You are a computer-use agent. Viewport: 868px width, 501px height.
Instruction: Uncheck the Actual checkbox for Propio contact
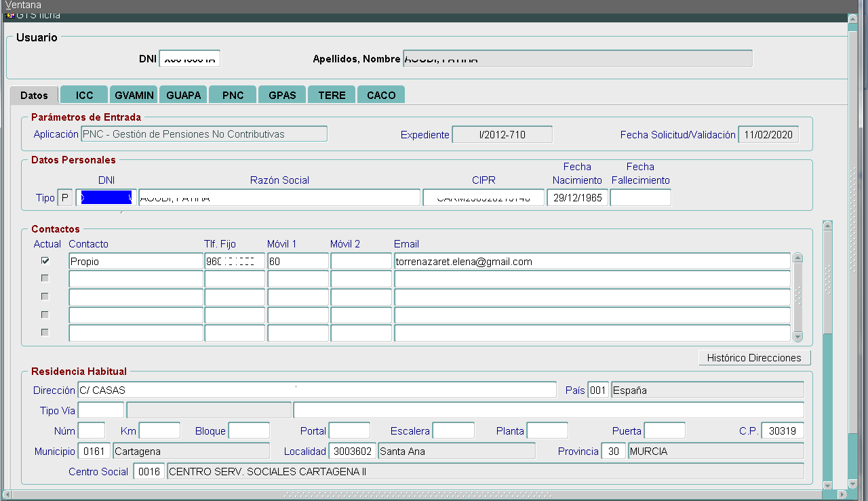(x=45, y=260)
